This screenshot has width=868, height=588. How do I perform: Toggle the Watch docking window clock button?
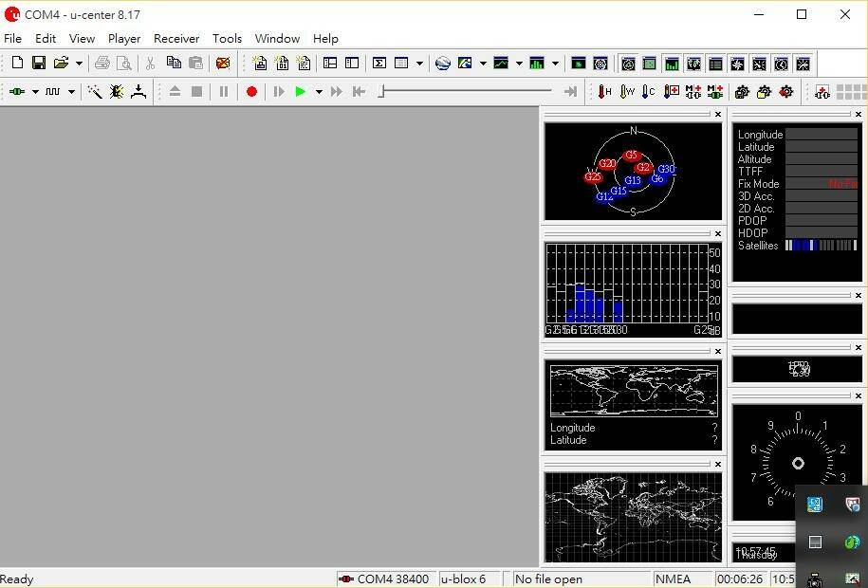pyautogui.click(x=781, y=64)
